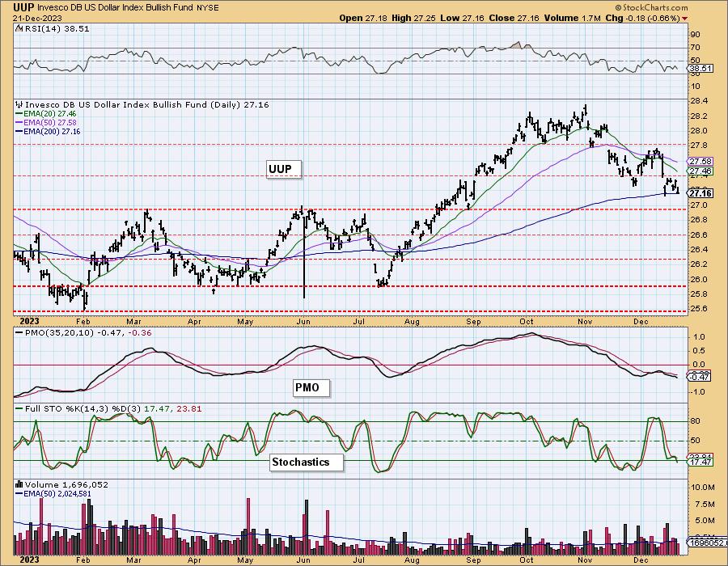Image resolution: width=728 pixels, height=566 pixels.
Task: Click the RSI 70 level axis label
Action: tap(696, 48)
